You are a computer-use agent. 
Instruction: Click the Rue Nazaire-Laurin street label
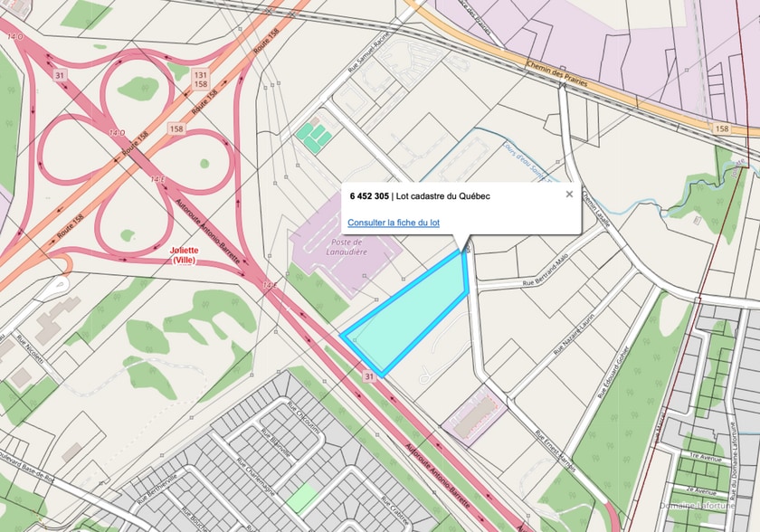coord(574,335)
